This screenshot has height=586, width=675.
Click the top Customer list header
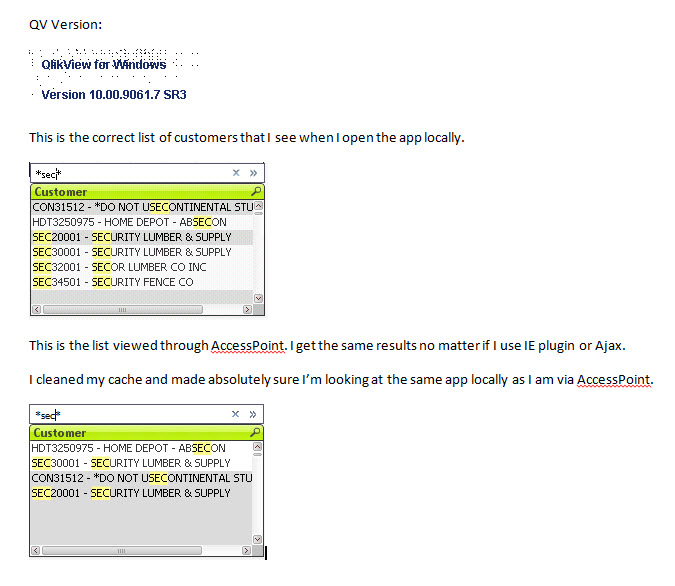click(x=147, y=192)
